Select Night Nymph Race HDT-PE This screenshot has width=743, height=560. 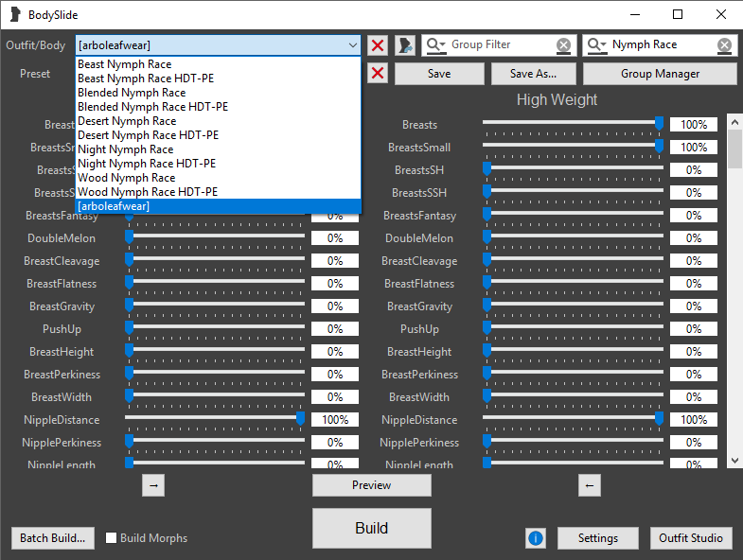click(218, 164)
